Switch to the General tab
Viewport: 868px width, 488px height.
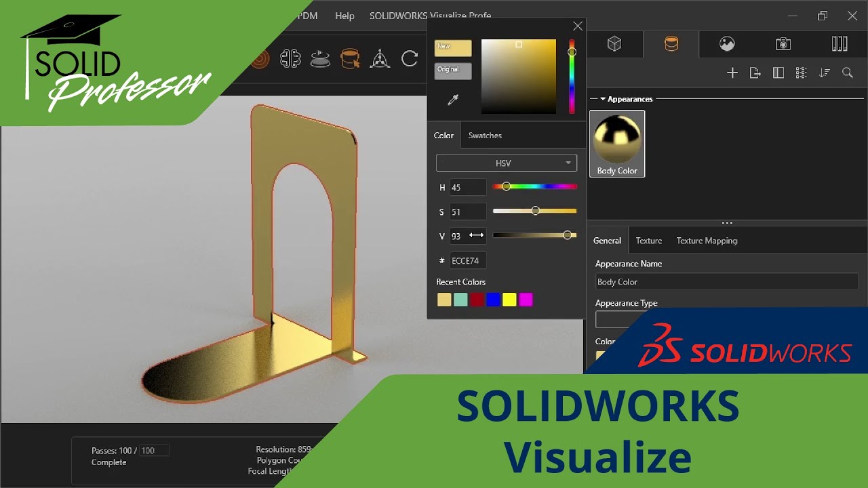tap(607, 241)
